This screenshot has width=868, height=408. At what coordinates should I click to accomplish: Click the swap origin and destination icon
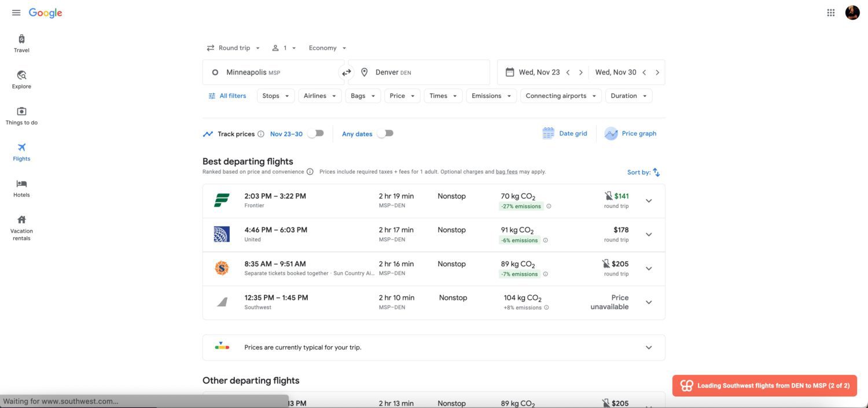point(346,72)
